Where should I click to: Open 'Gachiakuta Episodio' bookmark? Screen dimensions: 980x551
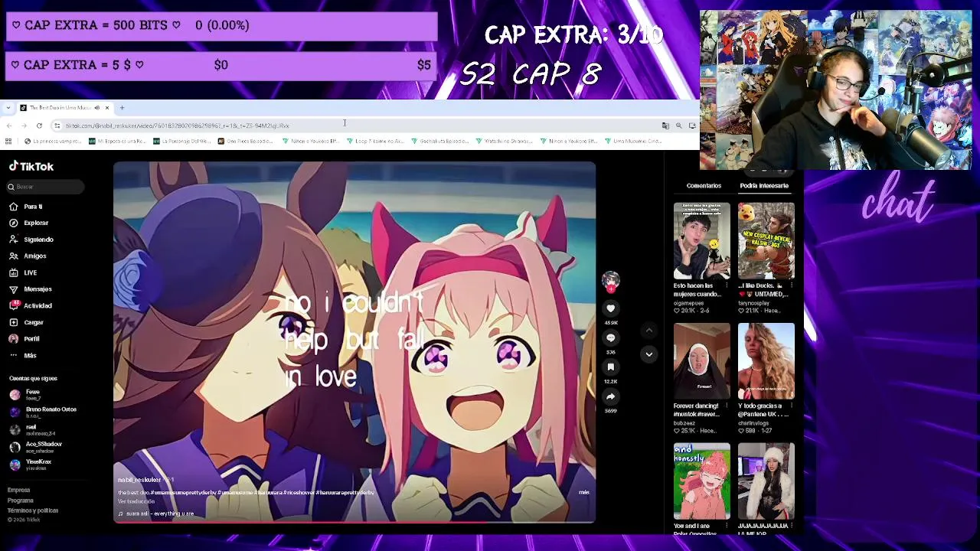pos(440,141)
